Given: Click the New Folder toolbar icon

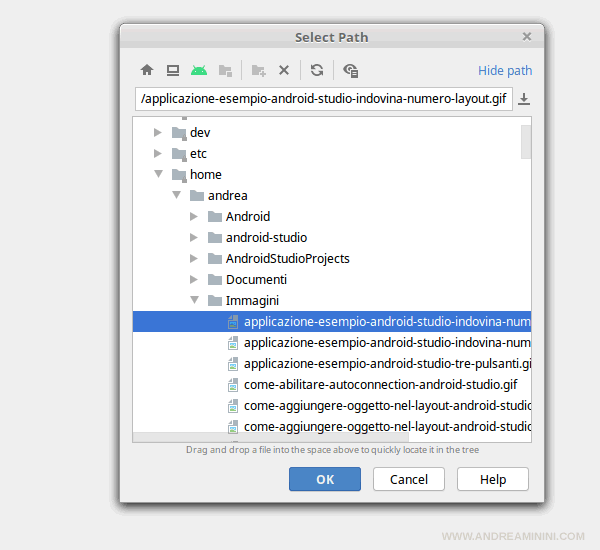Looking at the screenshot, I should coord(258,70).
